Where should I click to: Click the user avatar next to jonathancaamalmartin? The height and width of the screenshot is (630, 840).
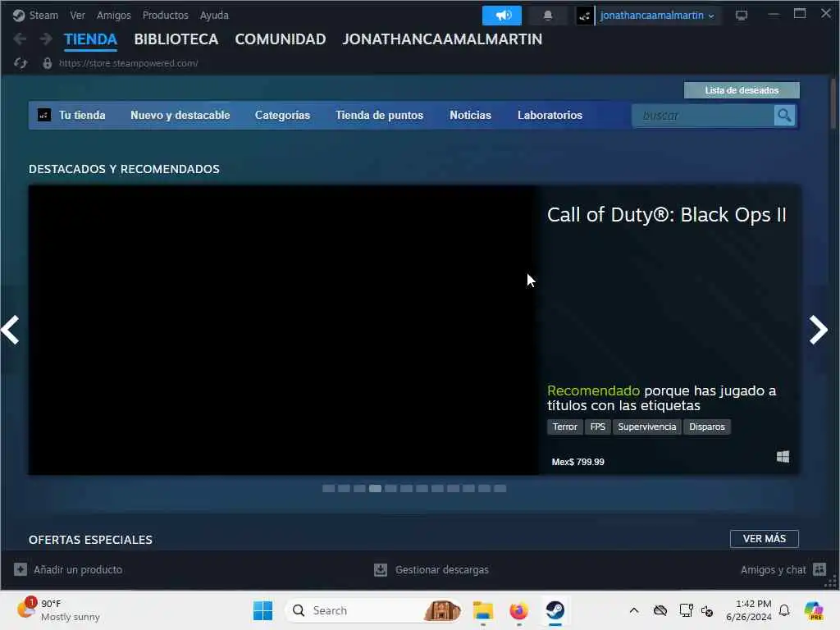(584, 16)
